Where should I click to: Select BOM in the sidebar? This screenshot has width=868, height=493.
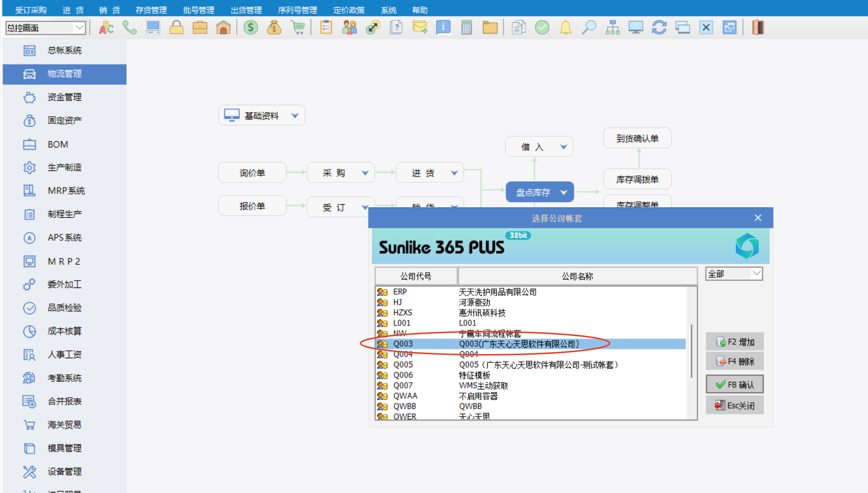(64, 144)
